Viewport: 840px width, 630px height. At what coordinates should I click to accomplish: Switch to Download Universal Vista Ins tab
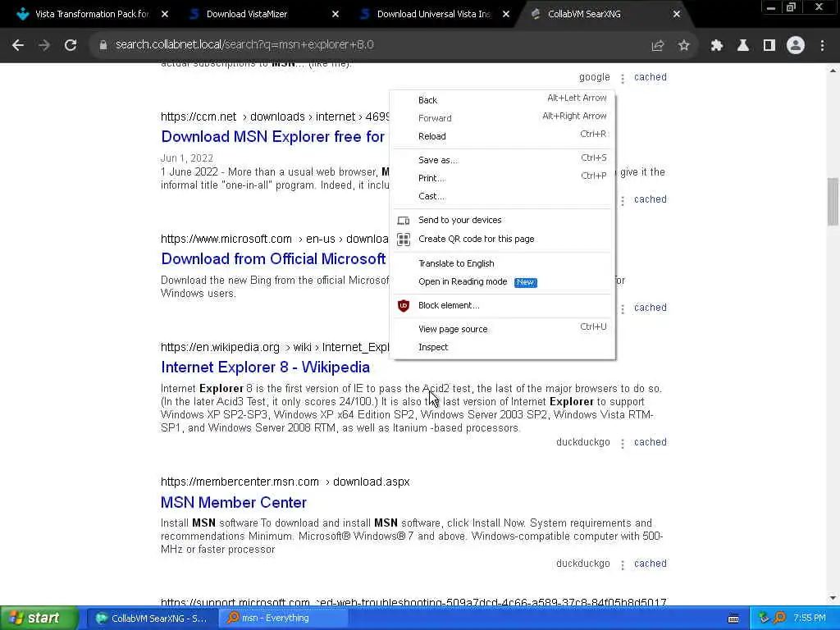tap(433, 15)
